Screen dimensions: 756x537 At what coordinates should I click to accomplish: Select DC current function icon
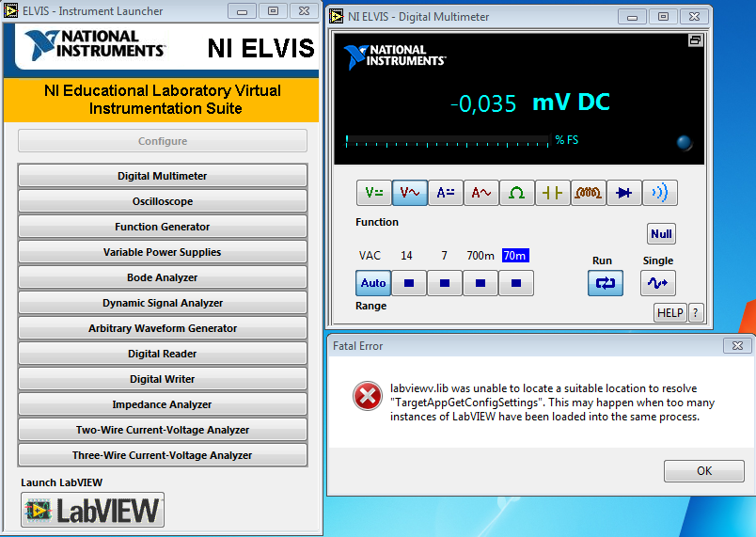pyautogui.click(x=445, y=193)
